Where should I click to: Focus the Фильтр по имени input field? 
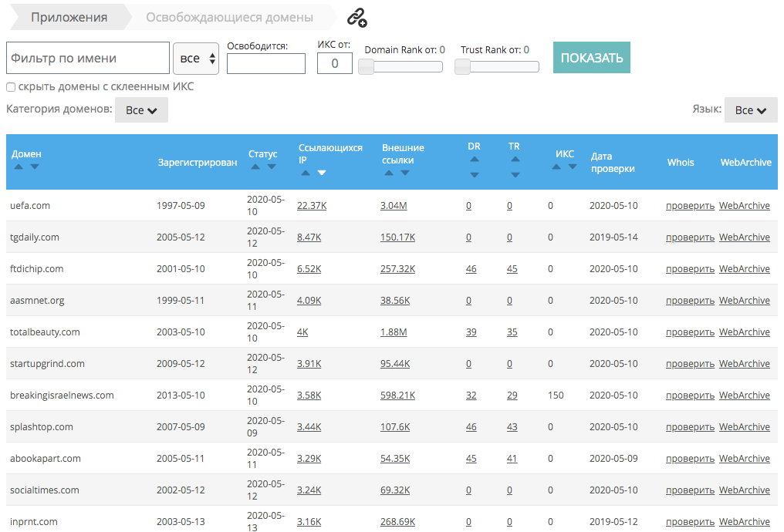coord(87,59)
